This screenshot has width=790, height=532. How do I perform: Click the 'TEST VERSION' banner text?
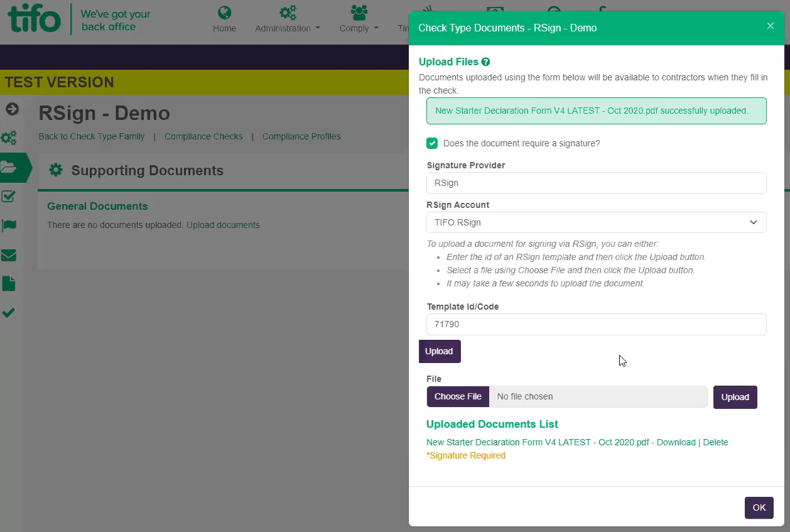click(60, 82)
